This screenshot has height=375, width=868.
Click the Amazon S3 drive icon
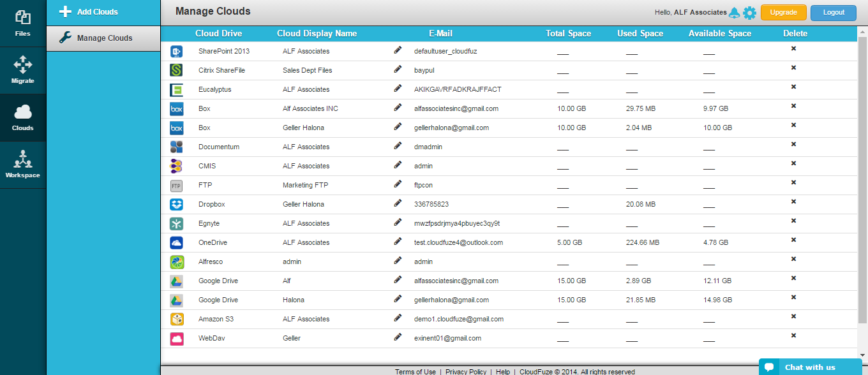(x=177, y=320)
